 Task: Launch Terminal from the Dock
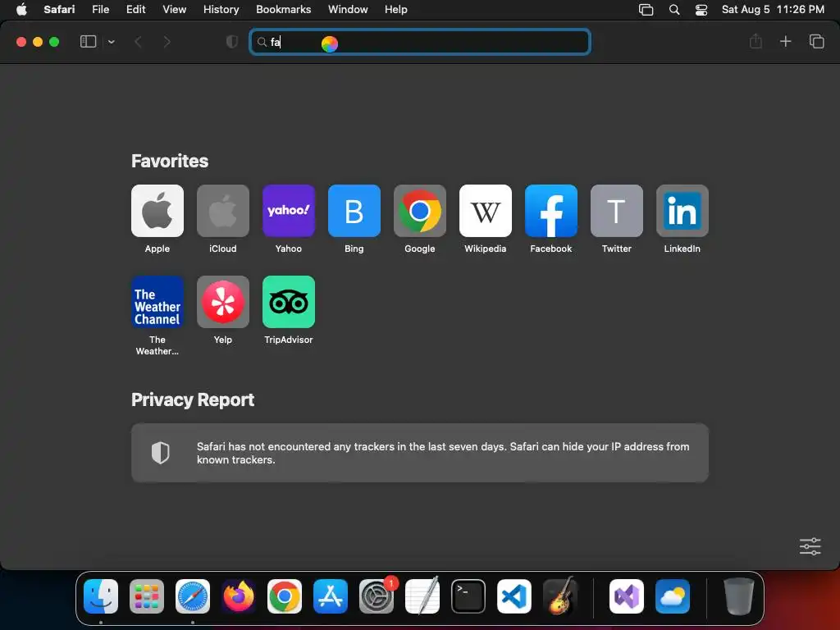click(x=468, y=596)
